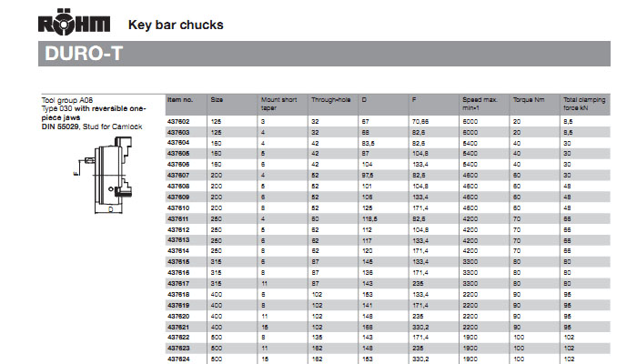Click the RÖHM logo
Screen dimensions: 637x364
(x=76, y=24)
